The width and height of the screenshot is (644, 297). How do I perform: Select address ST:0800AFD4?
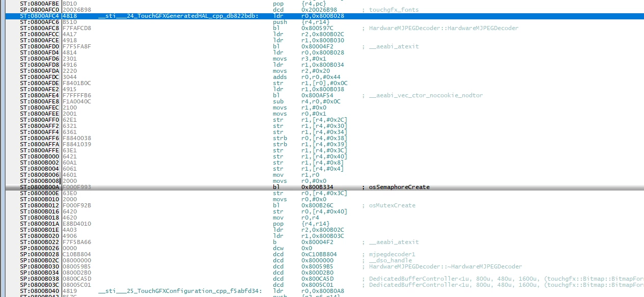tap(40, 52)
